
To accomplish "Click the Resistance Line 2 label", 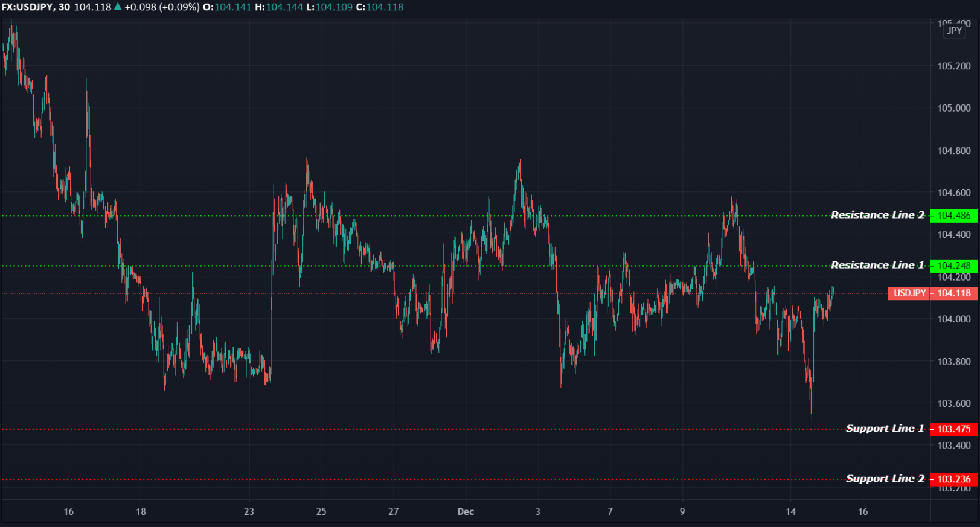I will pyautogui.click(x=877, y=215).
